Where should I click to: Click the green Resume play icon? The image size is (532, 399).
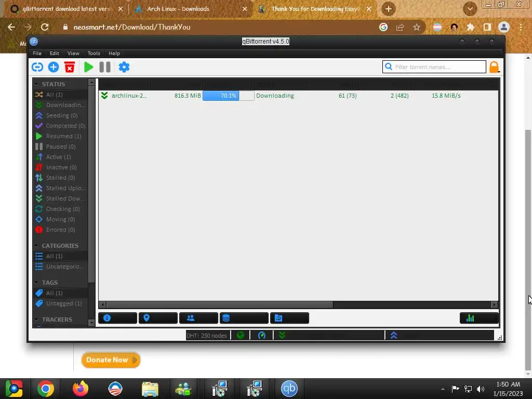click(88, 67)
